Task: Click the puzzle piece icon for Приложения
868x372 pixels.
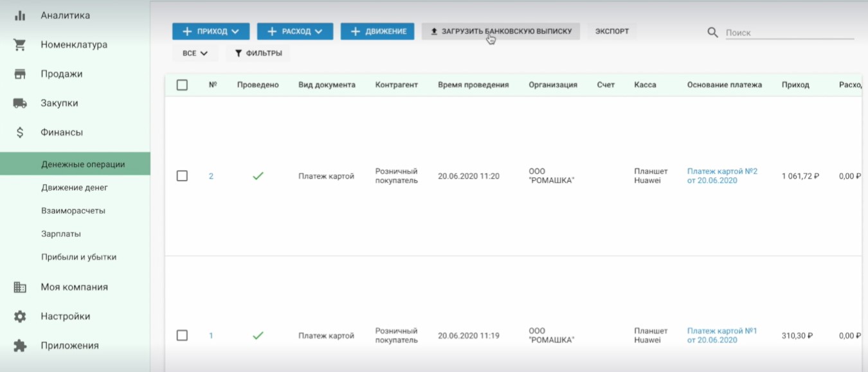Action: (x=20, y=346)
